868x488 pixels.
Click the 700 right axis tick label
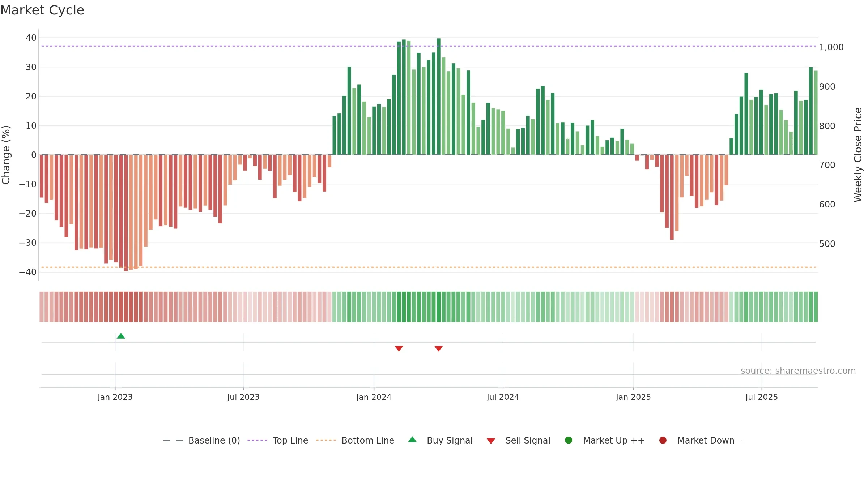pos(827,165)
